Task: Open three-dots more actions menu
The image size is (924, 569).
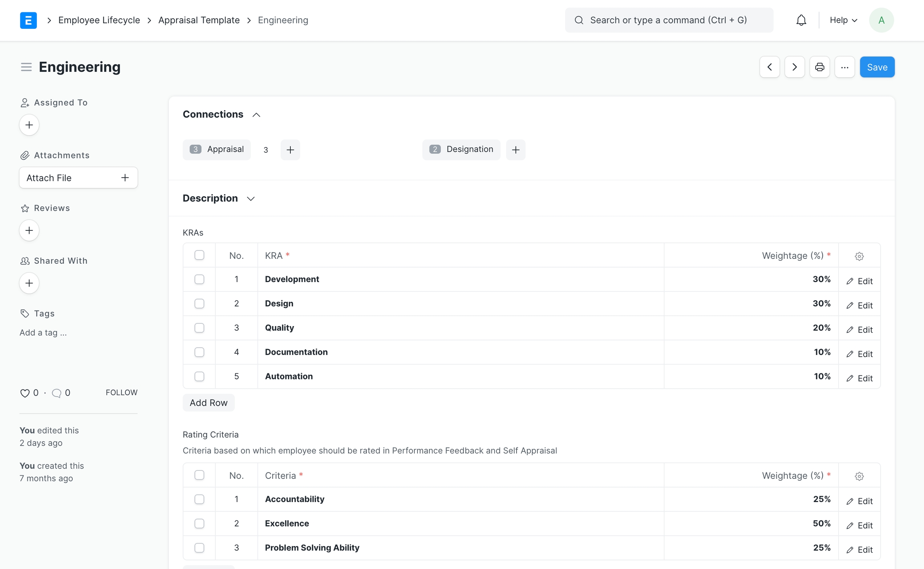Action: point(844,67)
